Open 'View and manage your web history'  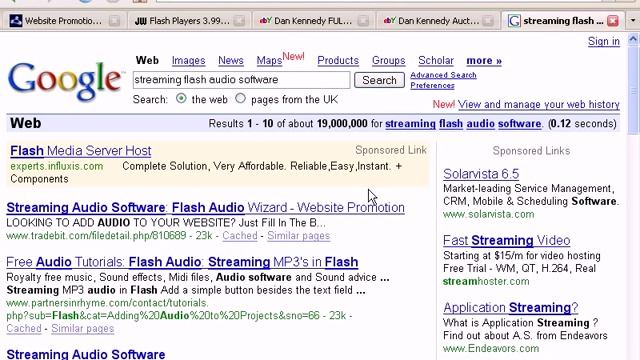point(538,104)
